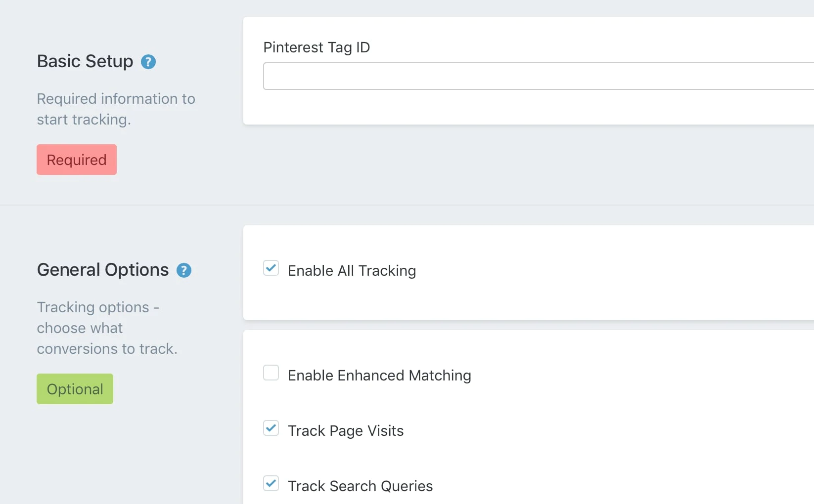Click the green Optional badge

75,389
